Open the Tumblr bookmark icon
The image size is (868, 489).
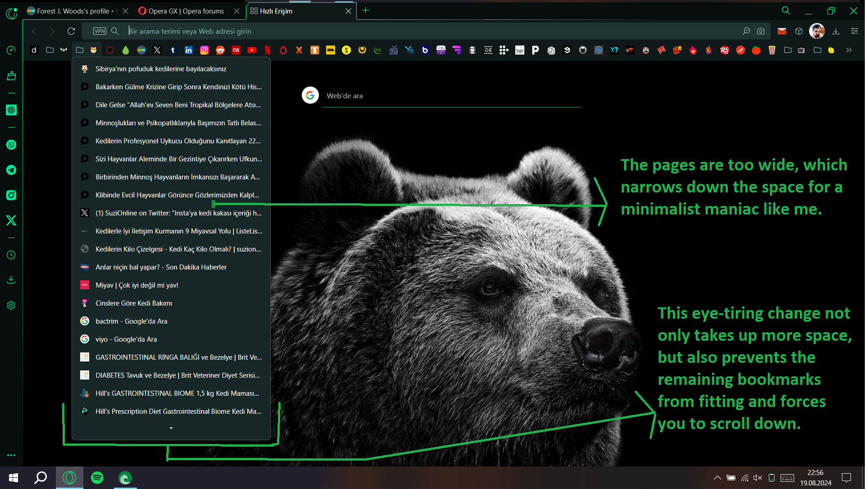point(173,50)
